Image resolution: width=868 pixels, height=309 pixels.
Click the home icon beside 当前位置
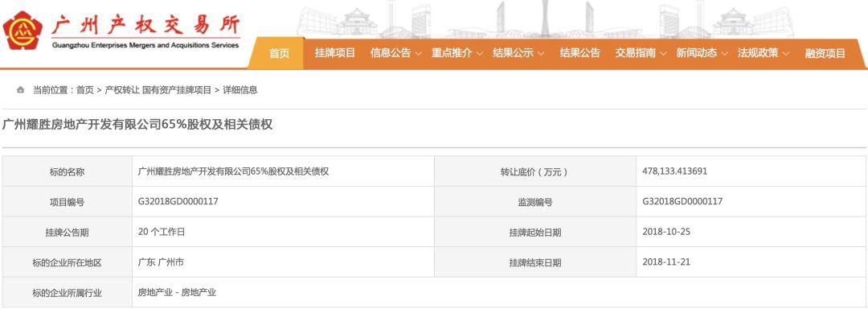[20, 89]
